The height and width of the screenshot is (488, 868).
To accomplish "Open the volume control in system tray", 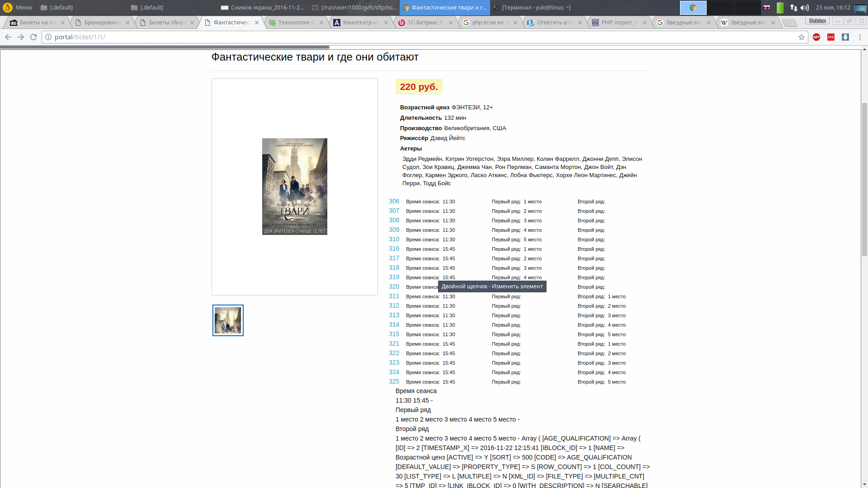I will click(x=805, y=8).
